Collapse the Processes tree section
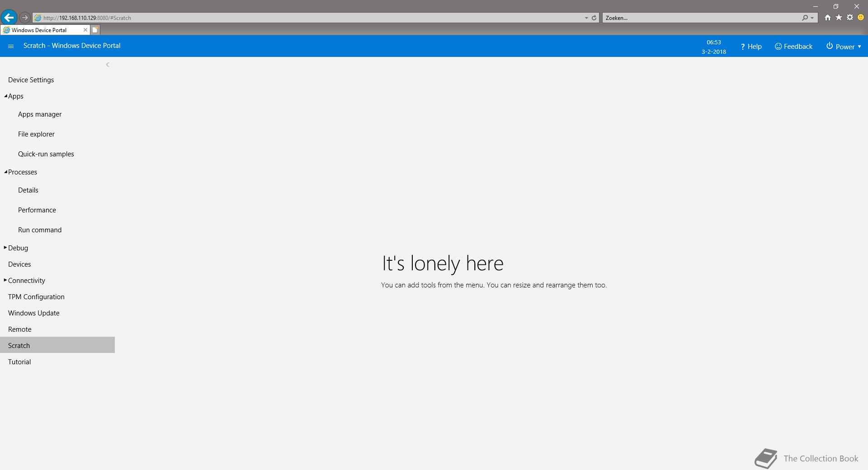868x470 pixels. (5, 172)
